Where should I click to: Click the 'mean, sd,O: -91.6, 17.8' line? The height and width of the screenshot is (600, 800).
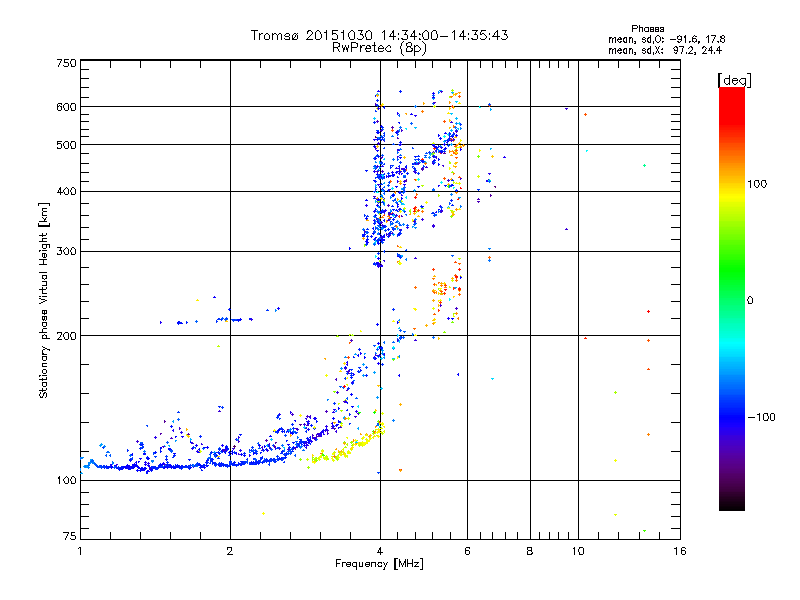(x=666, y=39)
